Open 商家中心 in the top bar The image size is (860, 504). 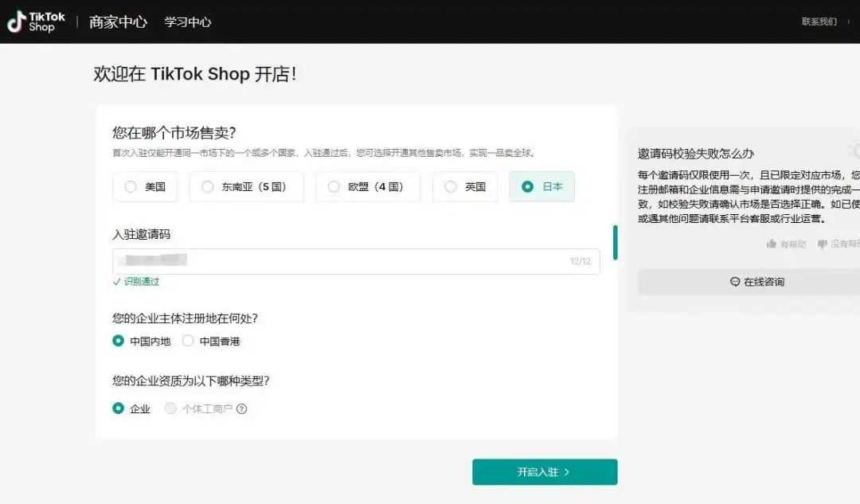click(x=118, y=22)
